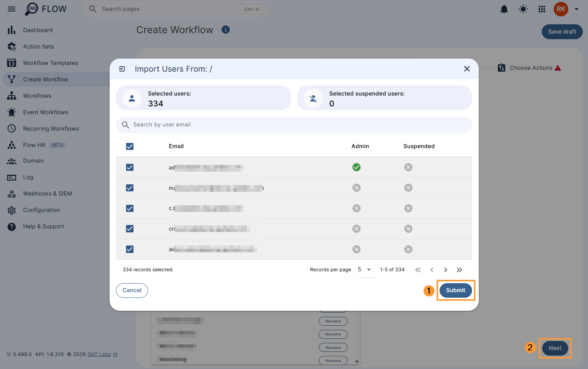Click the Webhooks & SIEM icon
The width and height of the screenshot is (588, 369).
12,194
